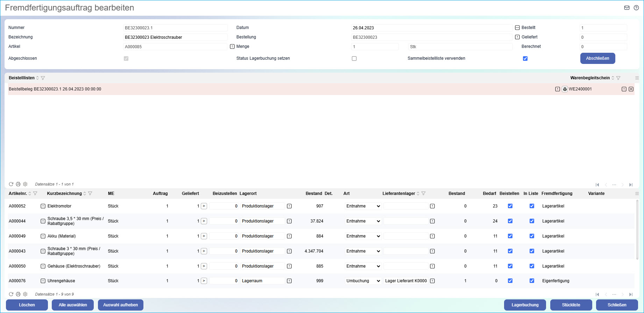Click Auswahl aufheben button
The height and width of the screenshot is (313, 644).
click(120, 305)
